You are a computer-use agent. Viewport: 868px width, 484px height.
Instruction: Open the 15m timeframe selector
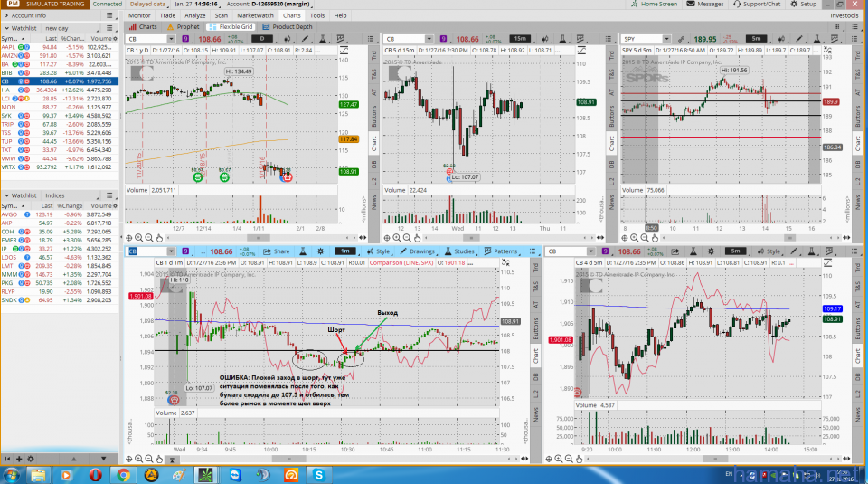click(520, 39)
